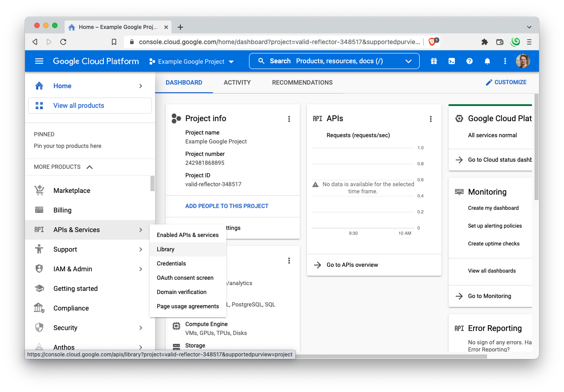Click the page vertical scrollbar thumb
The width and height of the screenshot is (564, 392).
click(x=536, y=147)
